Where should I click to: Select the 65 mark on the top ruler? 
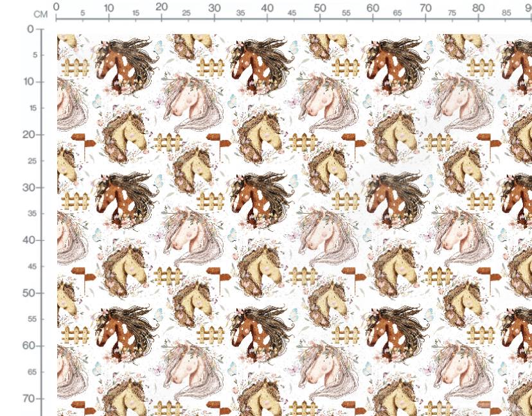pos(397,13)
